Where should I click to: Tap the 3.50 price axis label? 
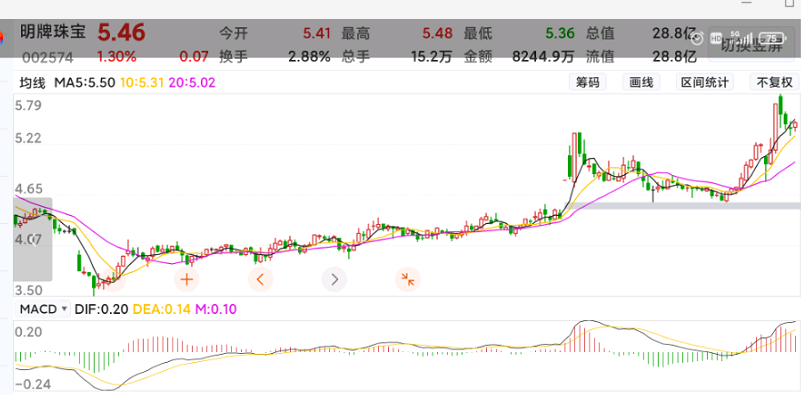tap(29, 290)
